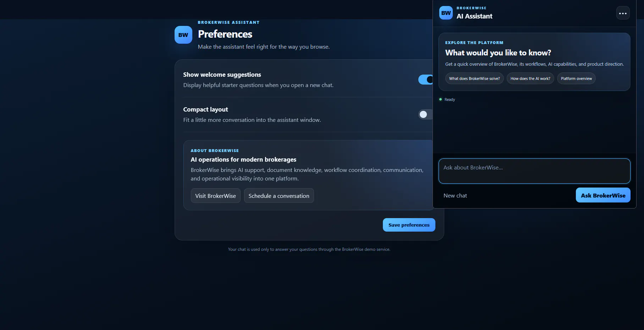Click the Visit BrokerWise button

pos(215,196)
